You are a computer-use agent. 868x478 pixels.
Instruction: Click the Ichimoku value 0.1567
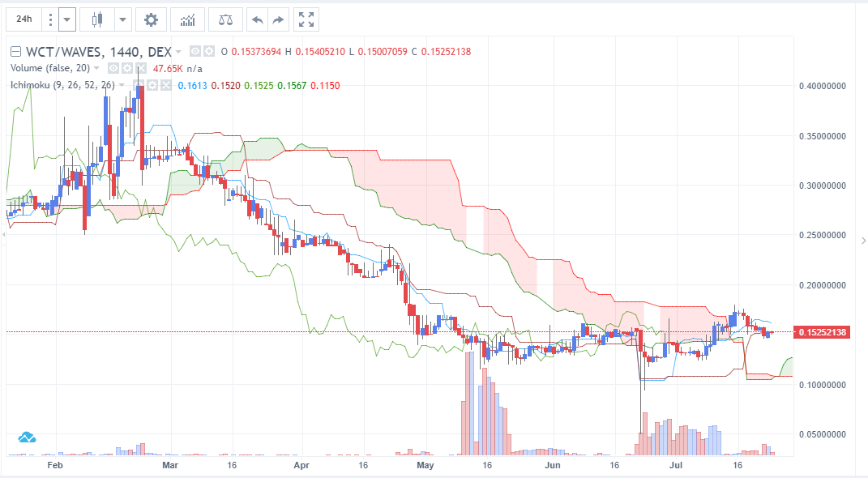(x=292, y=86)
